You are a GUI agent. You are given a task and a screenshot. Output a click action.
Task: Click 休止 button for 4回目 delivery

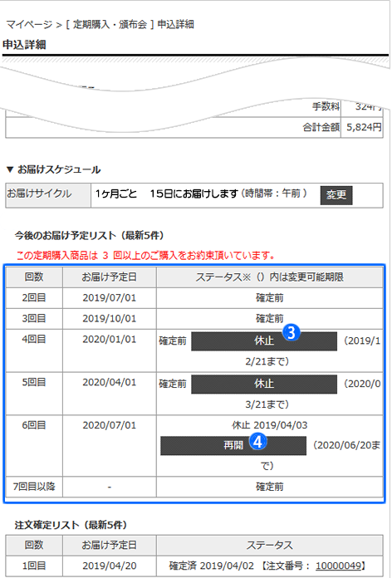[264, 341]
